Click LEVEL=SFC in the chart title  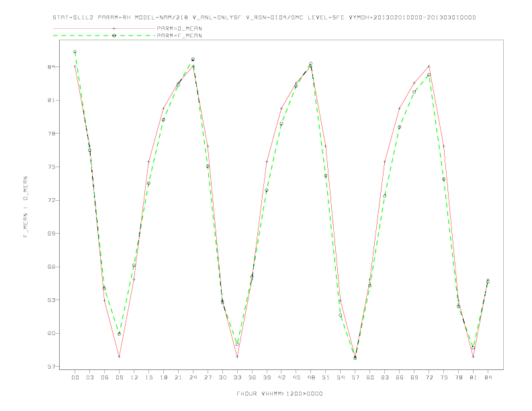pyautogui.click(x=326, y=17)
